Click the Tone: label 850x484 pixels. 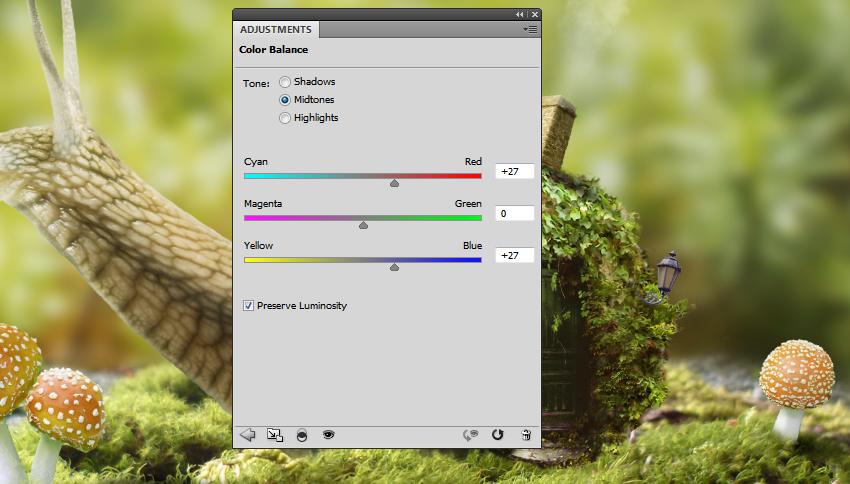click(256, 83)
